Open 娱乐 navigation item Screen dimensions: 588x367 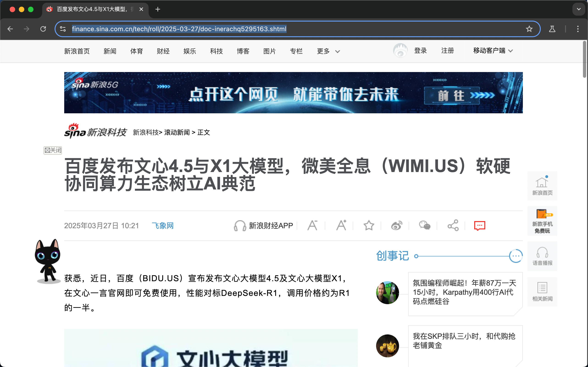tap(190, 51)
